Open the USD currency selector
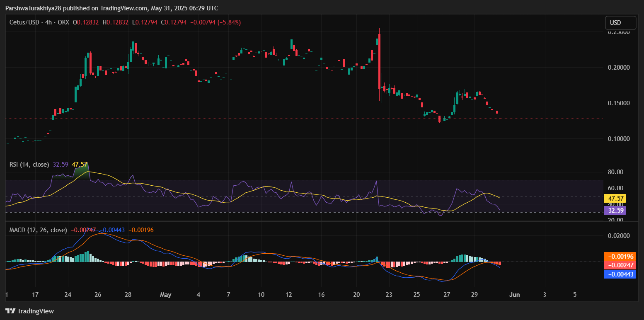 pos(620,22)
